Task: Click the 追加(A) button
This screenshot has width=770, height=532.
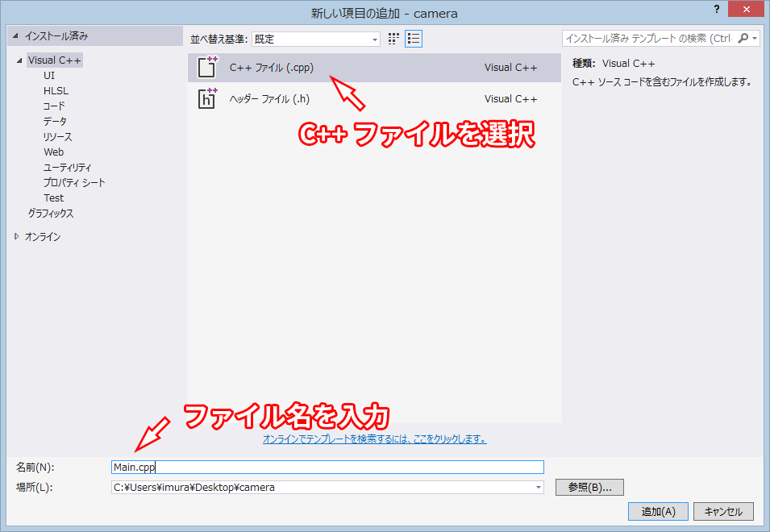Action: [x=657, y=511]
